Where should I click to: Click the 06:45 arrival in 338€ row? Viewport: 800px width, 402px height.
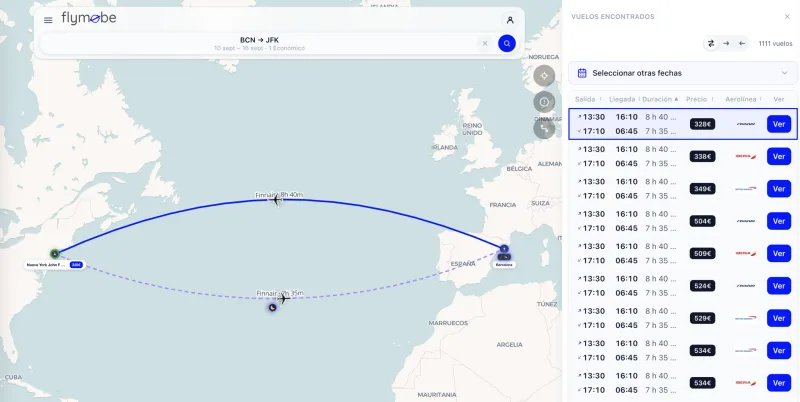(x=626, y=164)
